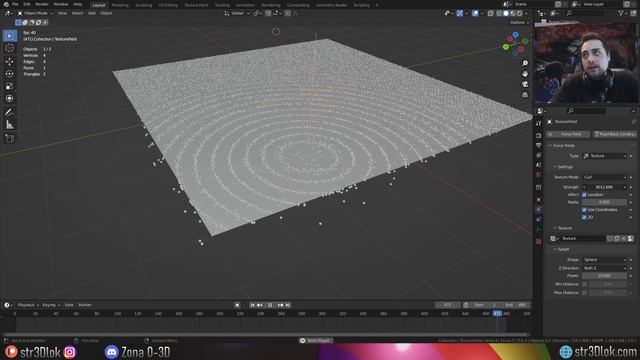
Task: Open the timeline Keying popover
Action: click(51, 305)
